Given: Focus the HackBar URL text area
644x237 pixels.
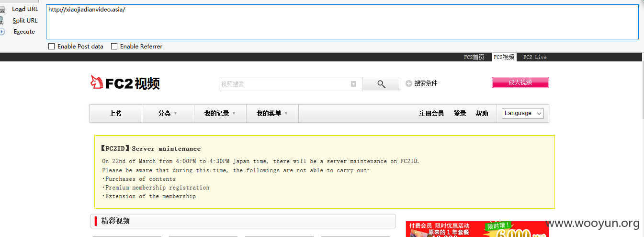Looking at the screenshot, I should pyautogui.click(x=342, y=22).
